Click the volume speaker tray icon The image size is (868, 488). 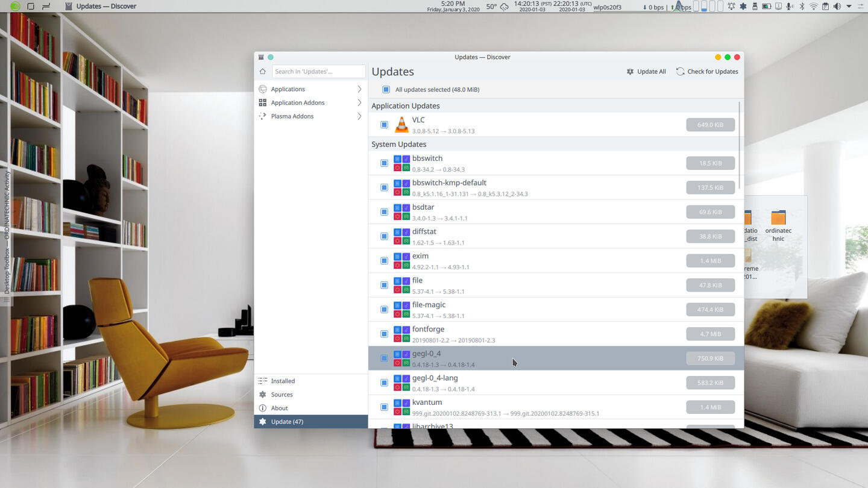[837, 6]
